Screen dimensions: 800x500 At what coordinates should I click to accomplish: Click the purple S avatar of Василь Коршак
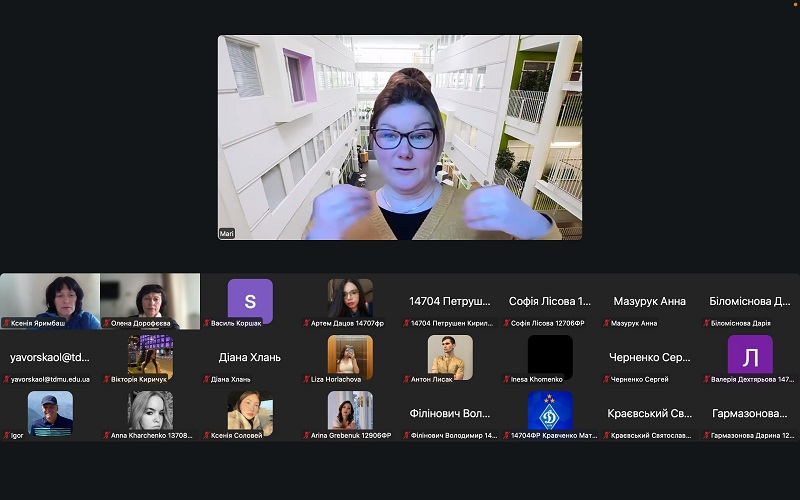250,300
